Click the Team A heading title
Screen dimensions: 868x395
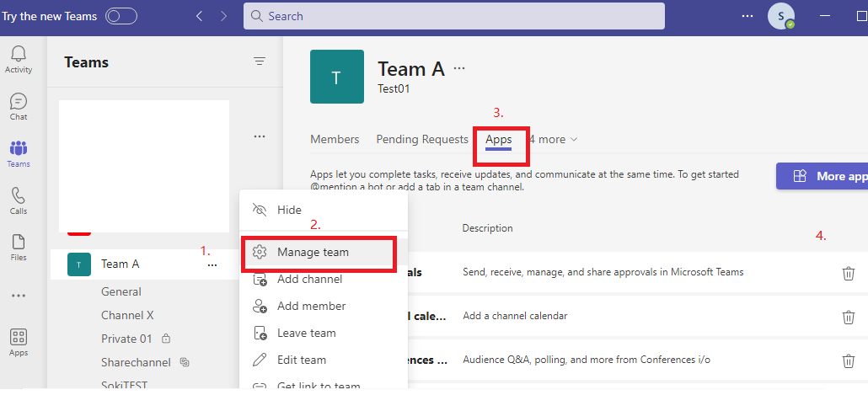pos(411,69)
